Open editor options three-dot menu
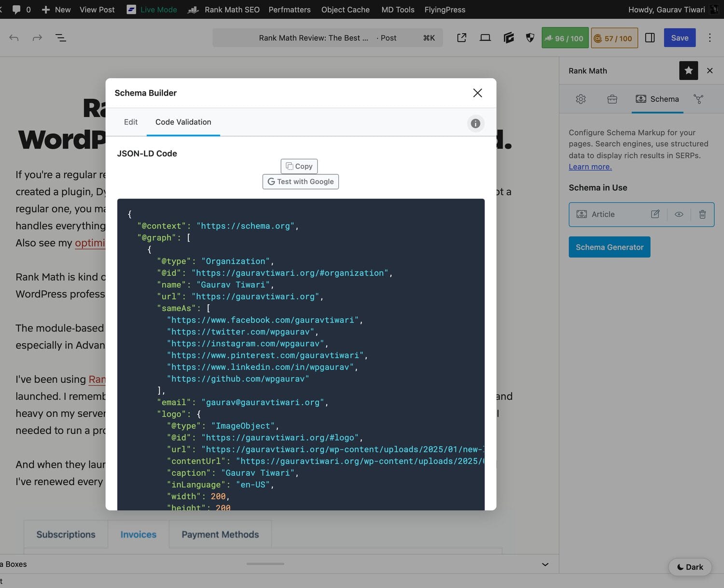The height and width of the screenshot is (588, 724). click(x=710, y=38)
